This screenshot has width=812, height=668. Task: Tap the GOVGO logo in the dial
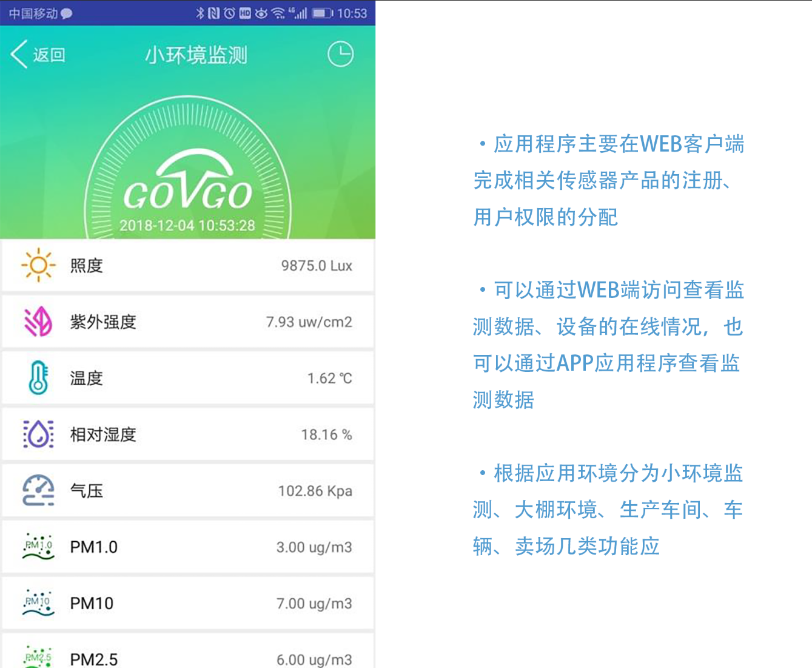click(187, 181)
